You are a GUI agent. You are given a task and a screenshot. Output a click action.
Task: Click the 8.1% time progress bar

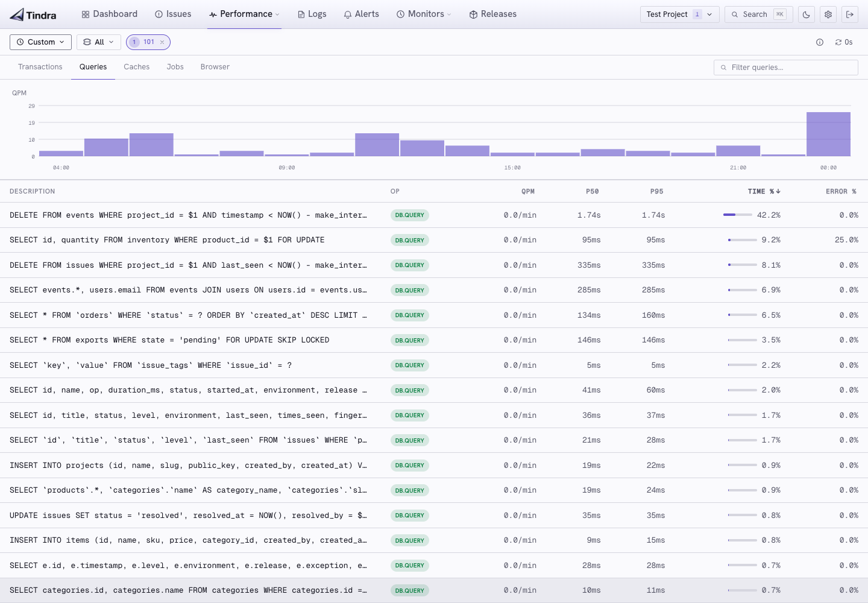[743, 265]
